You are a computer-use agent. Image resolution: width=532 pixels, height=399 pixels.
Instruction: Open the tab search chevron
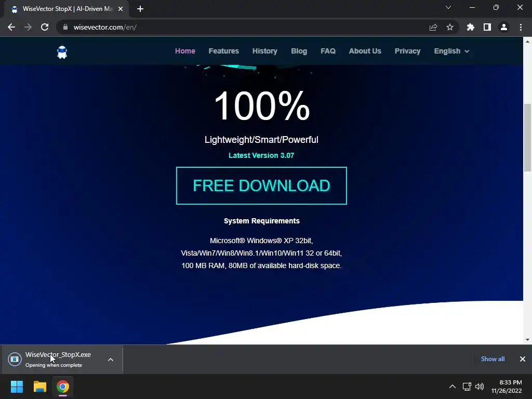point(448,7)
